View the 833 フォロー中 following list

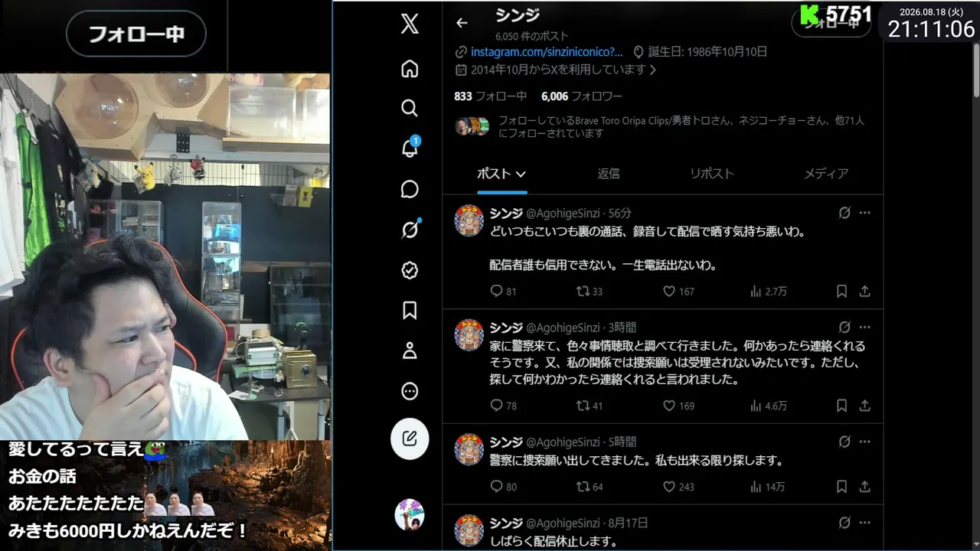point(490,96)
